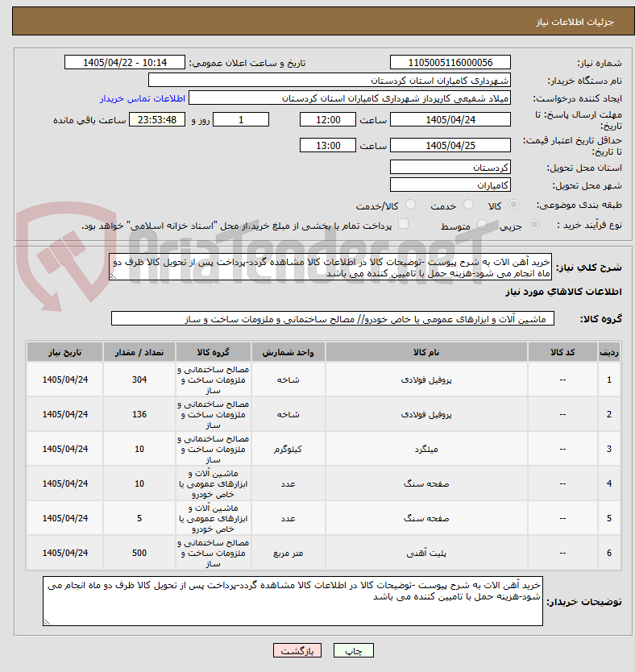Open the اطلاعات تماس خریدار link

pos(143,98)
